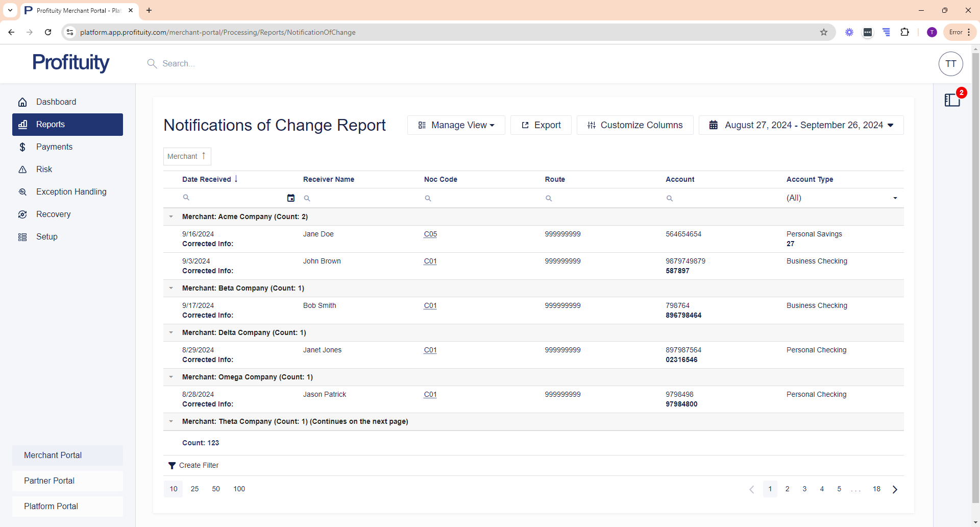Open the Dashboard from the sidebar

[x=56, y=102]
